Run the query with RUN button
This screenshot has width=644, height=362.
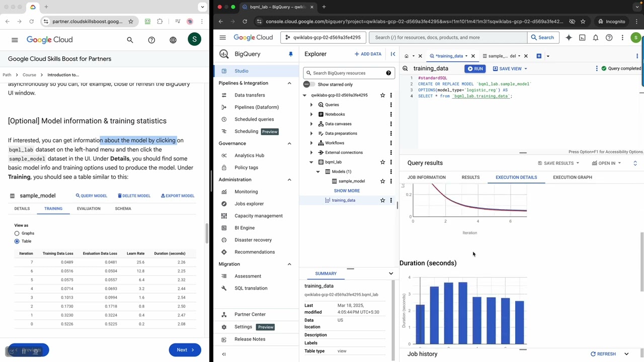(475, 68)
